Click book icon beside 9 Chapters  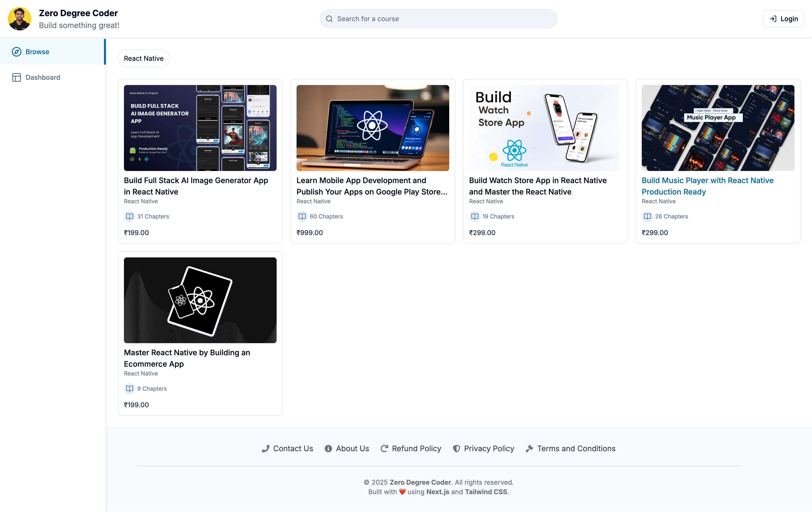[129, 389]
